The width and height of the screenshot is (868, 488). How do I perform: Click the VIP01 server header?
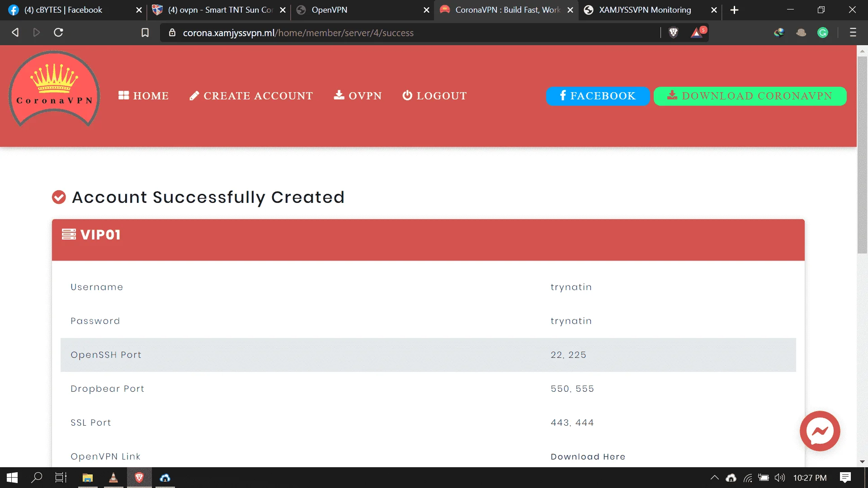point(428,240)
